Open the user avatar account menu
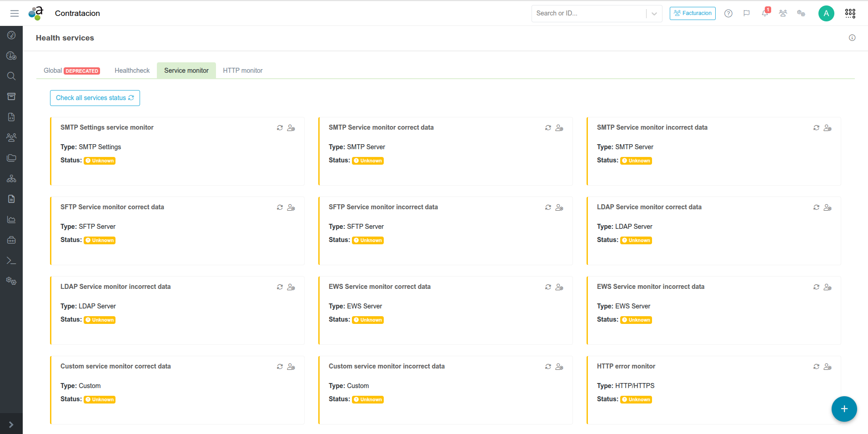The width and height of the screenshot is (868, 434). tap(826, 13)
